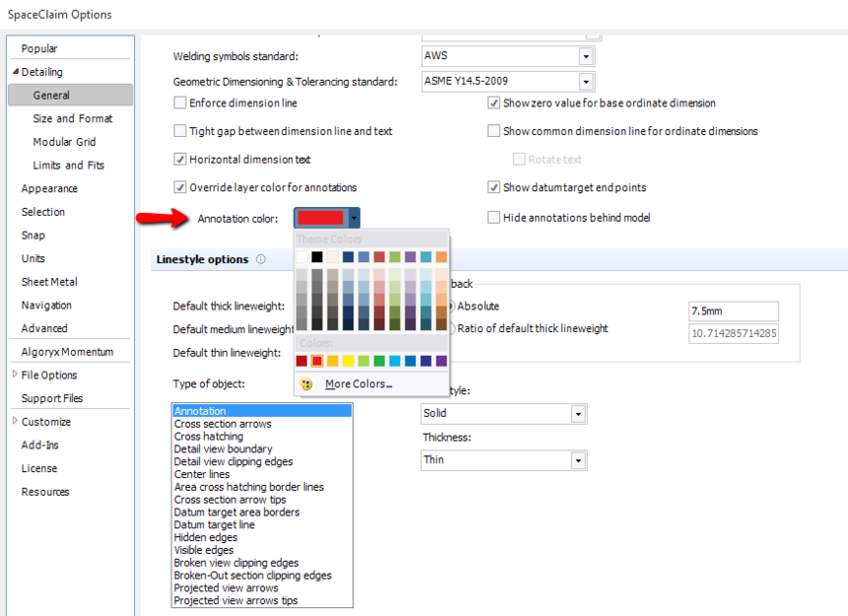Viewport: 848px width, 616px height.
Task: Open the Units options page
Action: [33, 258]
